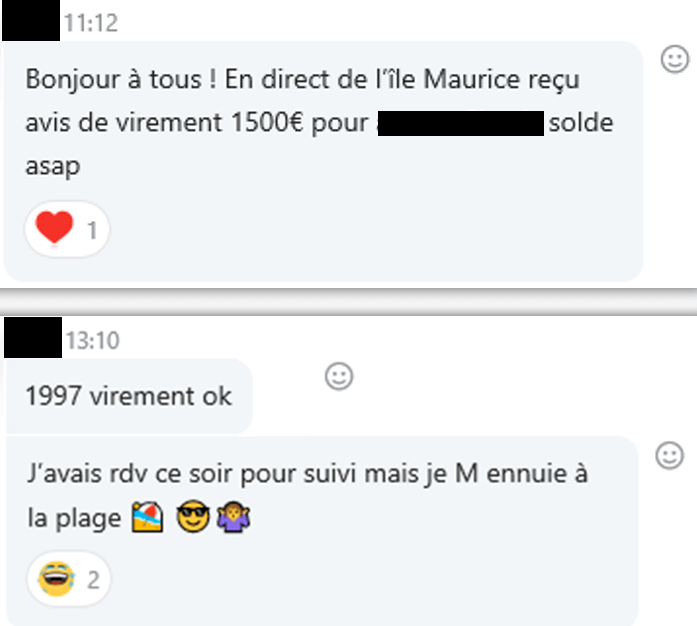Toggle the heart reaction pill showing 1
The height and width of the screenshot is (626, 697).
pyautogui.click(x=67, y=229)
